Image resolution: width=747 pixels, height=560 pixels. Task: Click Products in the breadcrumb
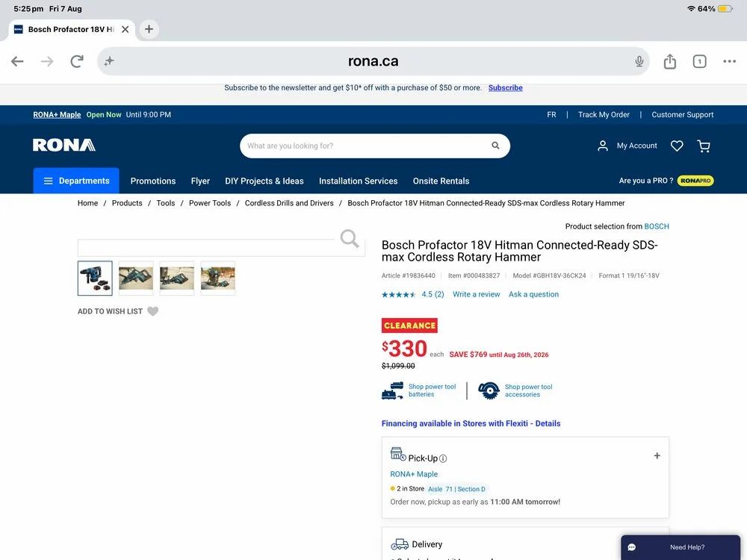click(127, 203)
